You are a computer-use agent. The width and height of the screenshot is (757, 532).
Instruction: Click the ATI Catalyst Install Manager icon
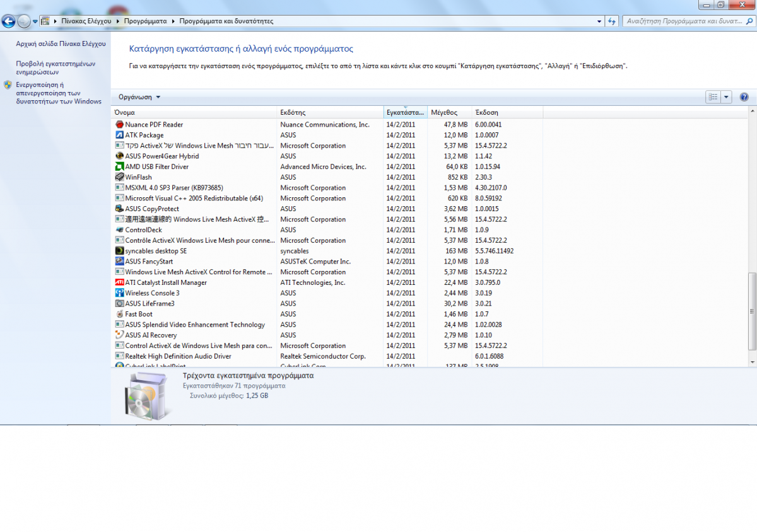click(120, 282)
